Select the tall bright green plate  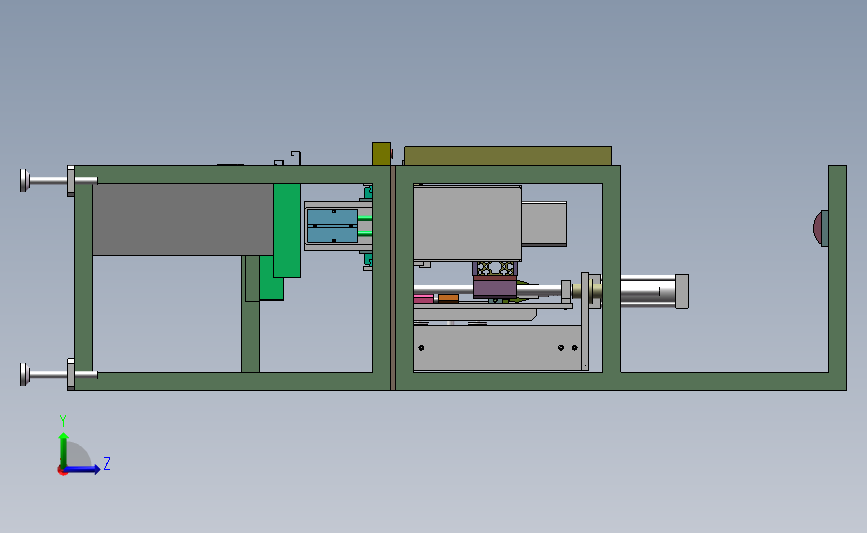point(287,230)
